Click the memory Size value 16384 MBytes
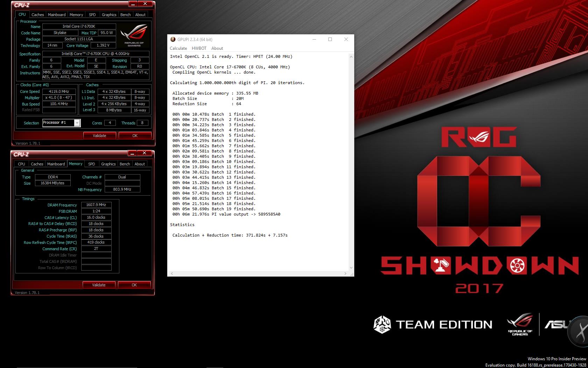 [x=53, y=183]
